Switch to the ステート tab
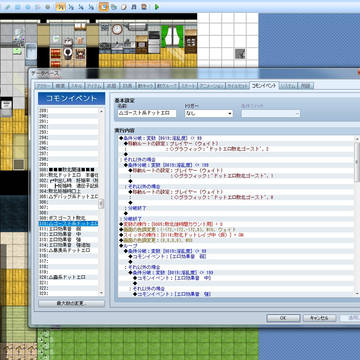 pos(188,86)
